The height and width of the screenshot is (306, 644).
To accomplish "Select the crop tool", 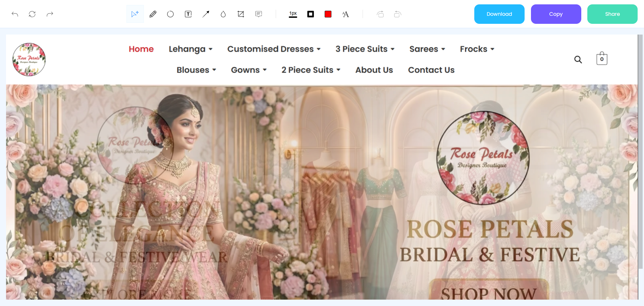I will pyautogui.click(x=241, y=14).
